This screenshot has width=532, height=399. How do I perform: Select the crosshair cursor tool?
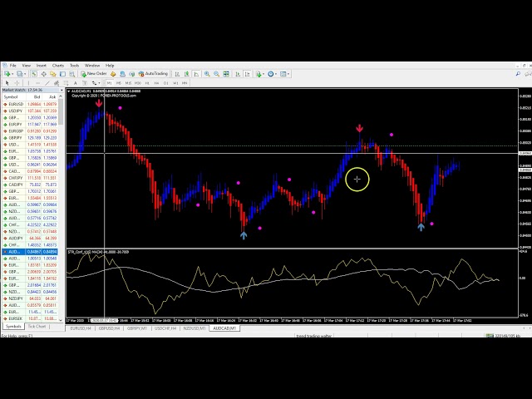[15, 82]
